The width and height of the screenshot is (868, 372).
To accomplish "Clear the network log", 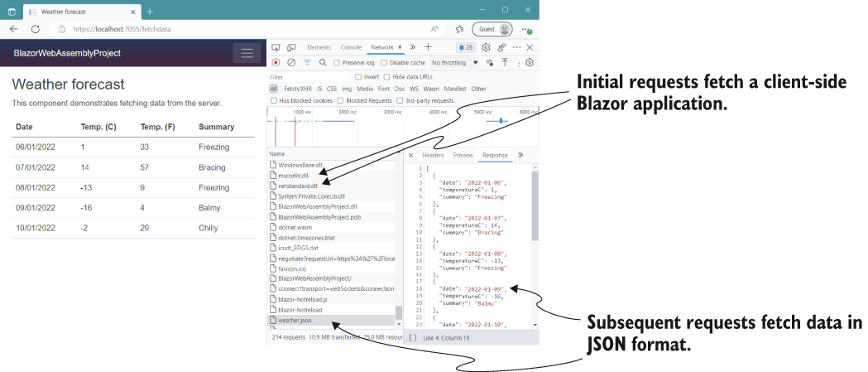I will 291,63.
